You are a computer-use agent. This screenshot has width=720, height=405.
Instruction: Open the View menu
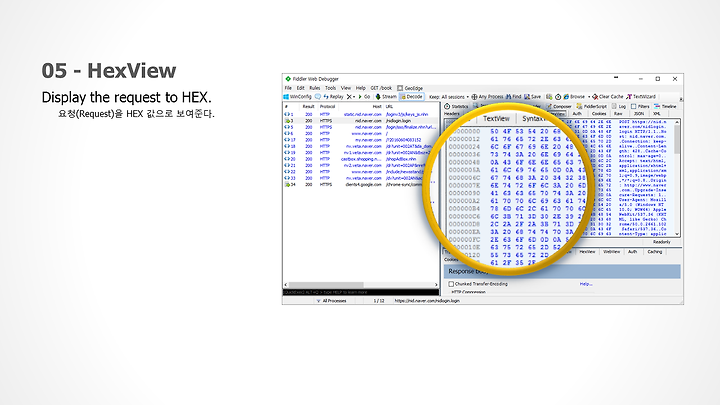click(346, 88)
